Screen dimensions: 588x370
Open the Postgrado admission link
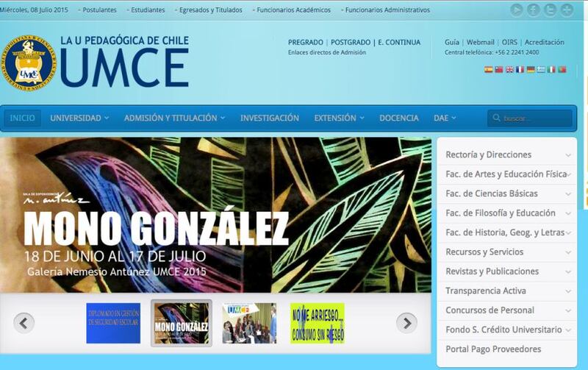351,43
